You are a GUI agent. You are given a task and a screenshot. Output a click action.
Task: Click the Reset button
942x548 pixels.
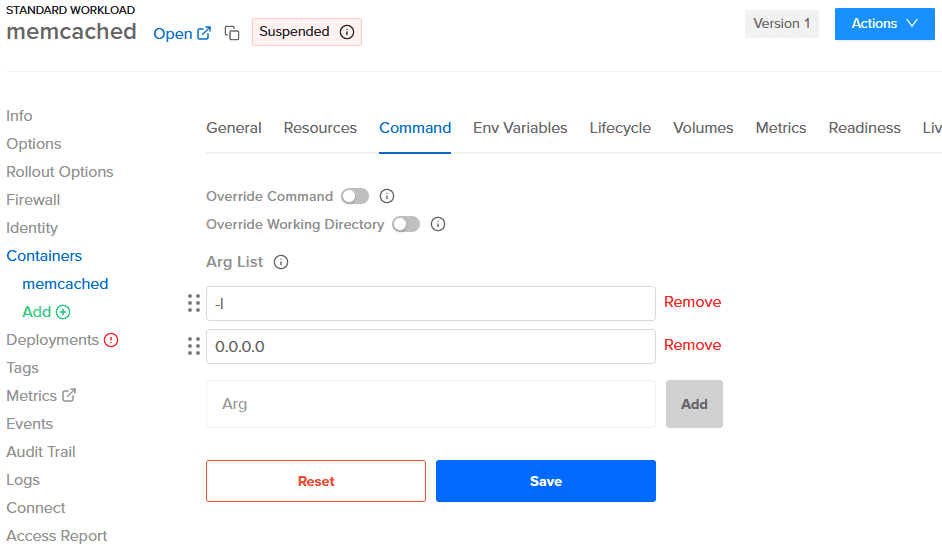(x=316, y=481)
